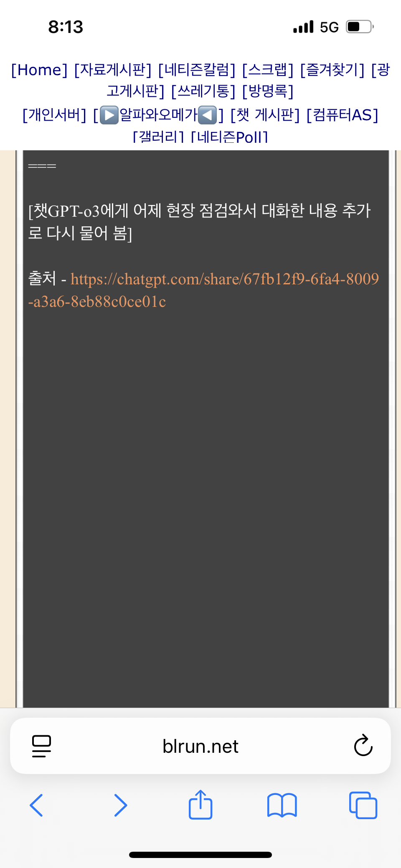The image size is (401, 868).
Task: Open the 알파와오메가 link
Action: pyautogui.click(x=158, y=115)
